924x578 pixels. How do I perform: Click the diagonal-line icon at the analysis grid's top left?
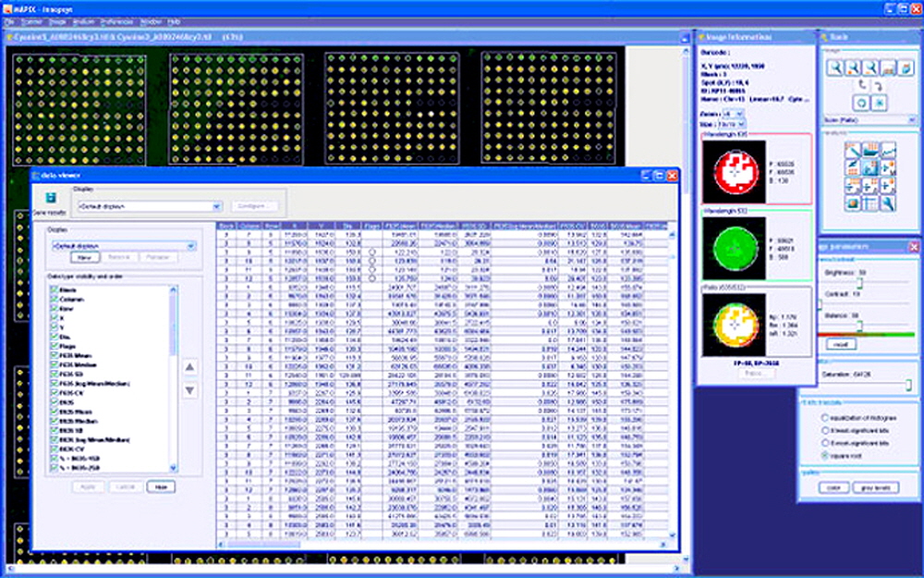(x=853, y=151)
